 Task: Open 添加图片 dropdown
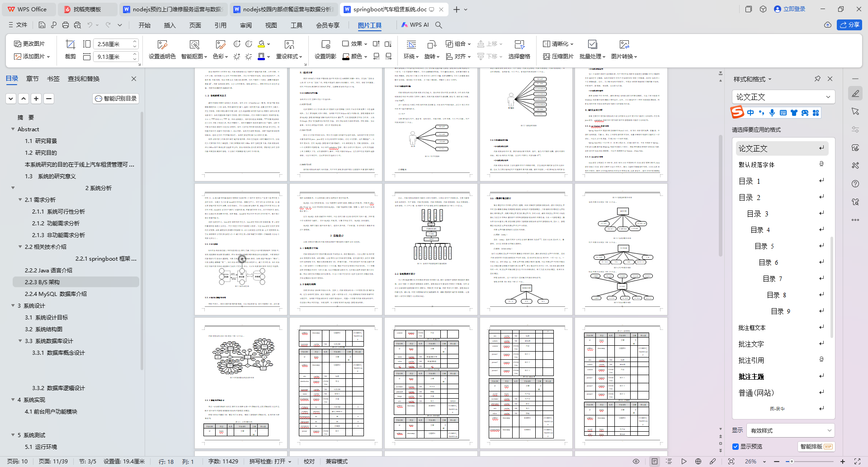[32, 57]
